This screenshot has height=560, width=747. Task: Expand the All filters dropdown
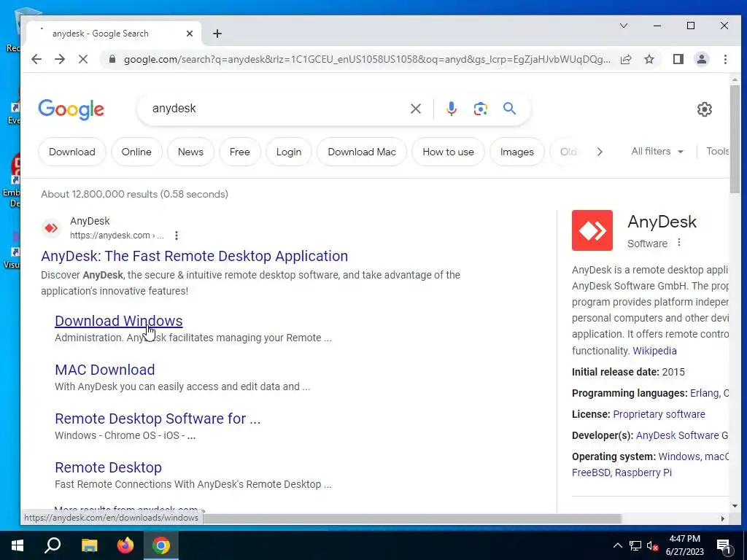657,152
